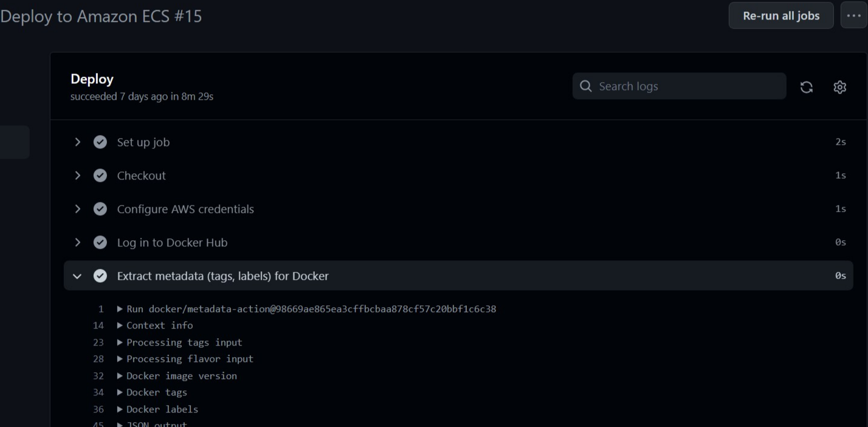Click the 'succeeded 7 days ago in 8m 29s' status
The width and height of the screenshot is (868, 427).
click(x=142, y=96)
